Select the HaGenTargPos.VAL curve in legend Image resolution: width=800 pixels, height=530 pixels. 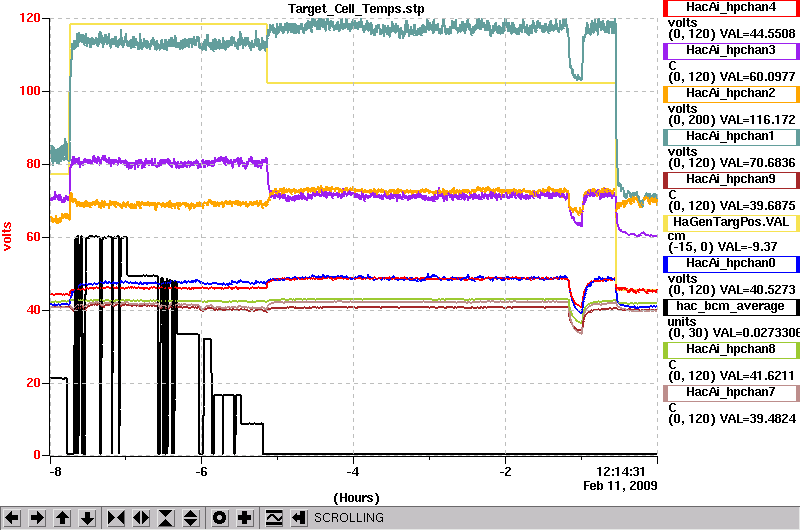731,222
